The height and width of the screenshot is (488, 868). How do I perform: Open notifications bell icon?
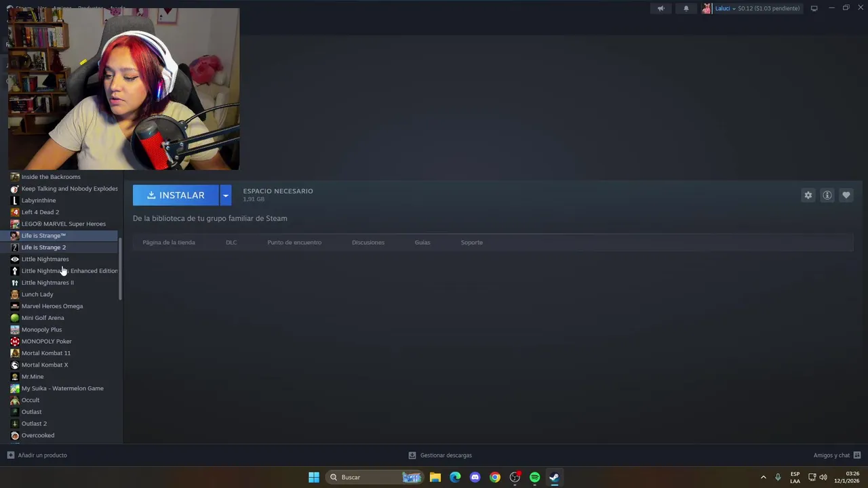coord(686,8)
